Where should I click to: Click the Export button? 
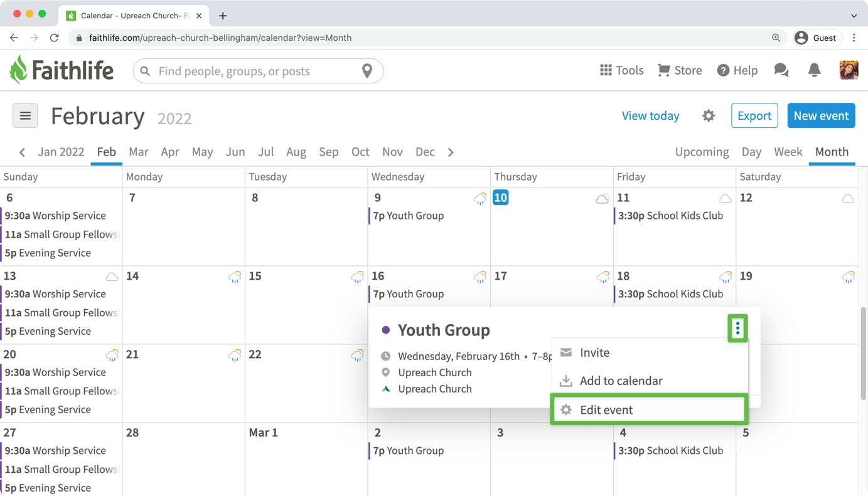tap(754, 115)
